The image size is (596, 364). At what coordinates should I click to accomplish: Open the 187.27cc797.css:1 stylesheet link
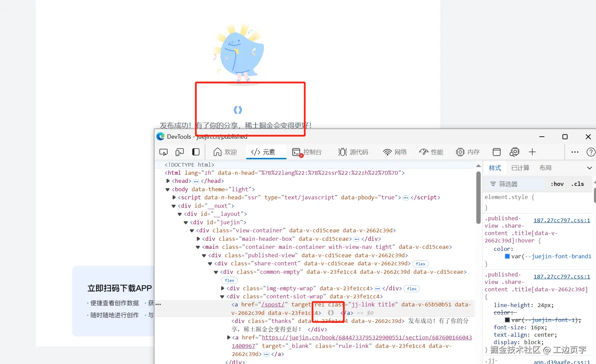point(562,220)
